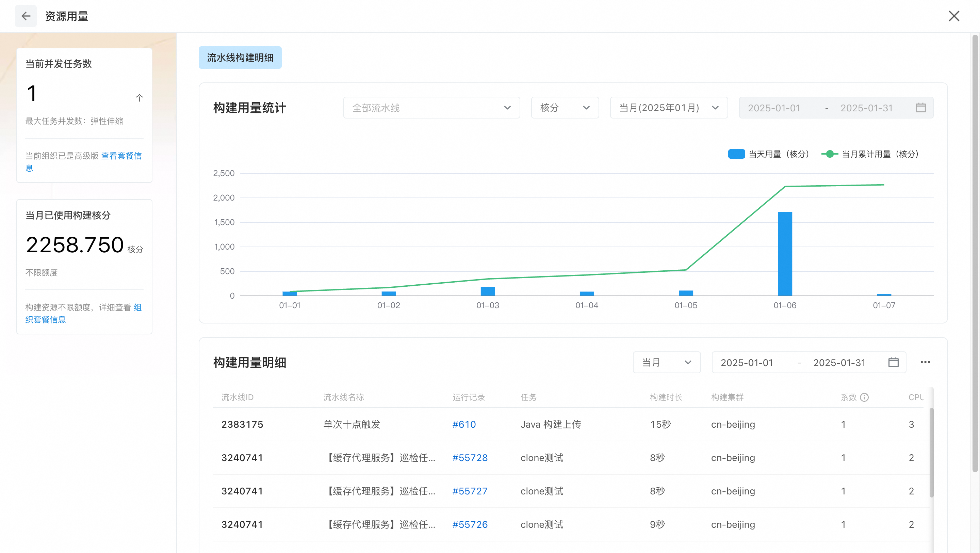This screenshot has height=553, width=980.
Task: Click cn-beijing in the #610 row
Action: 733,425
